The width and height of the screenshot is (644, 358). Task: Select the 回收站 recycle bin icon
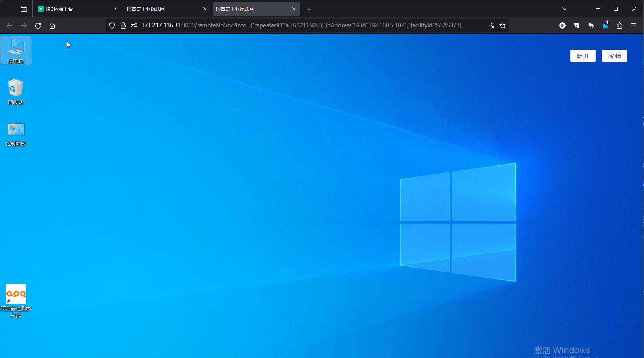coord(16,91)
